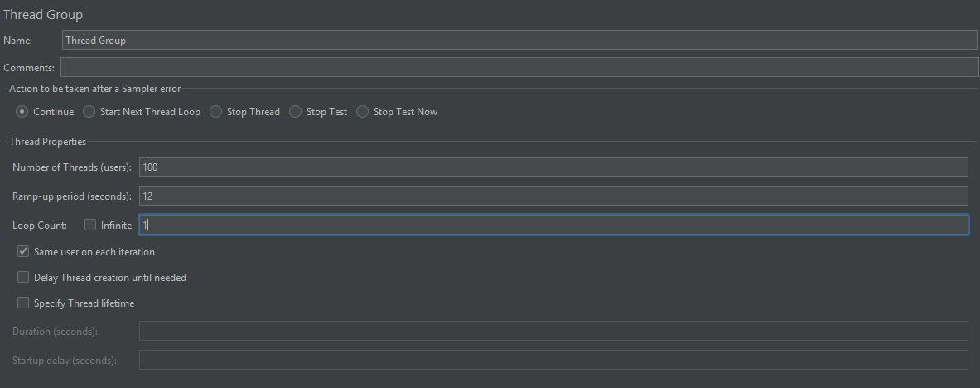Click the Loop Count value field
The width and height of the screenshot is (980, 388).
[553, 226]
